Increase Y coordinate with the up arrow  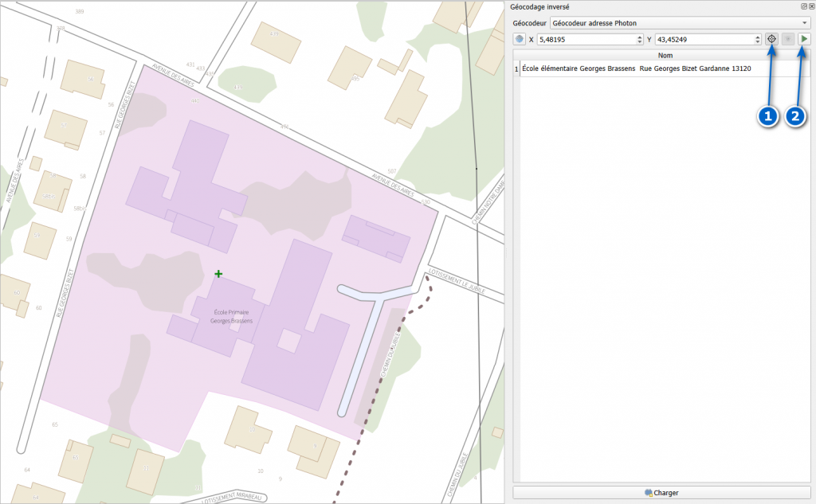(x=758, y=37)
